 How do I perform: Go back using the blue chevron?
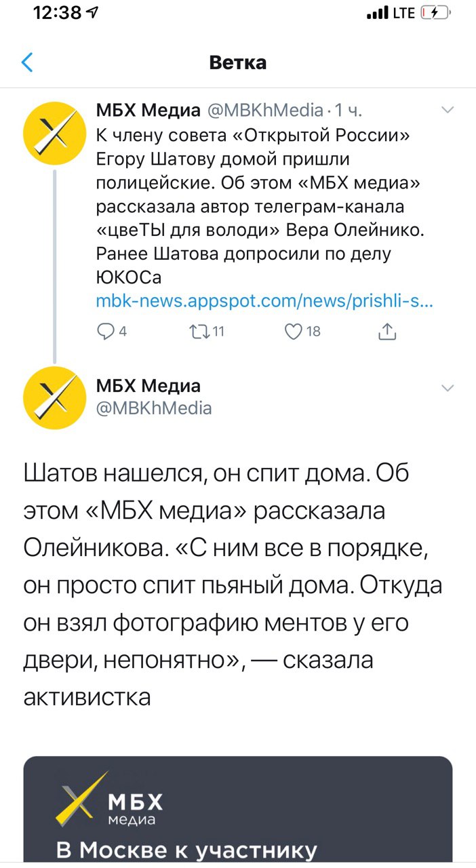pos(27,63)
